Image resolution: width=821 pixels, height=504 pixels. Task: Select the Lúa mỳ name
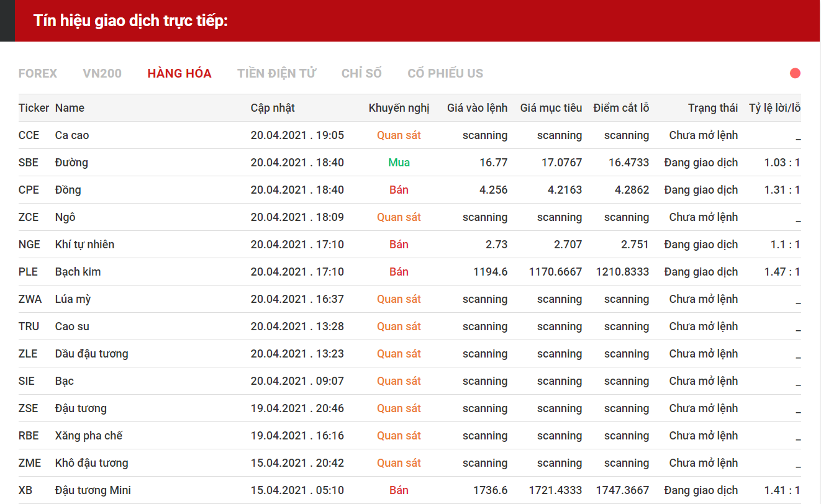73,299
